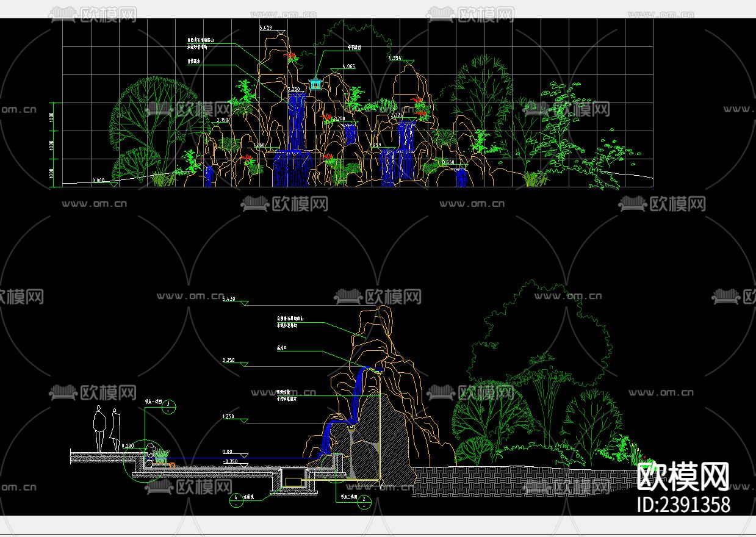
Task: Select the detail callout bubble numbered 4
Action: click(x=235, y=500)
